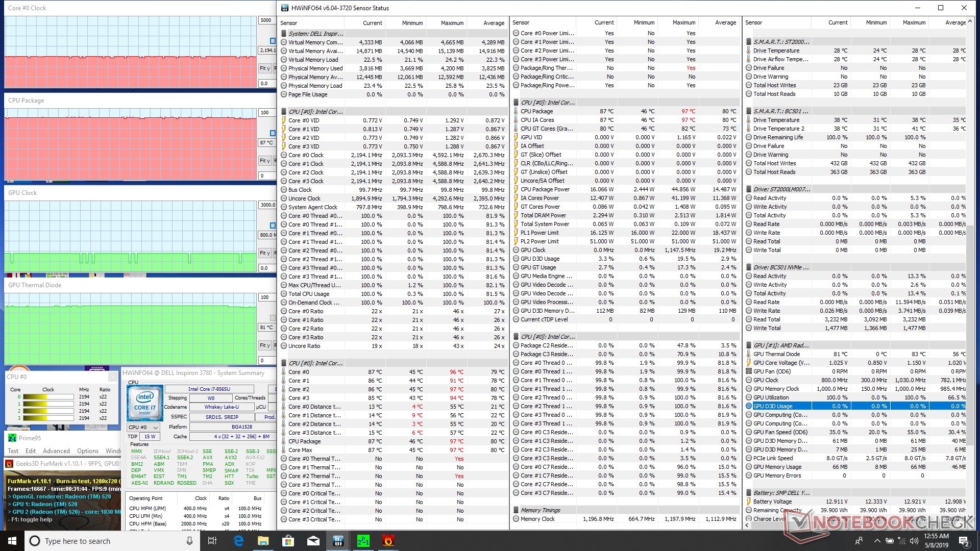Screen dimensions: 980x551
Task: Click the upper limit field showing 5000
Action: pyautogui.click(x=266, y=20)
